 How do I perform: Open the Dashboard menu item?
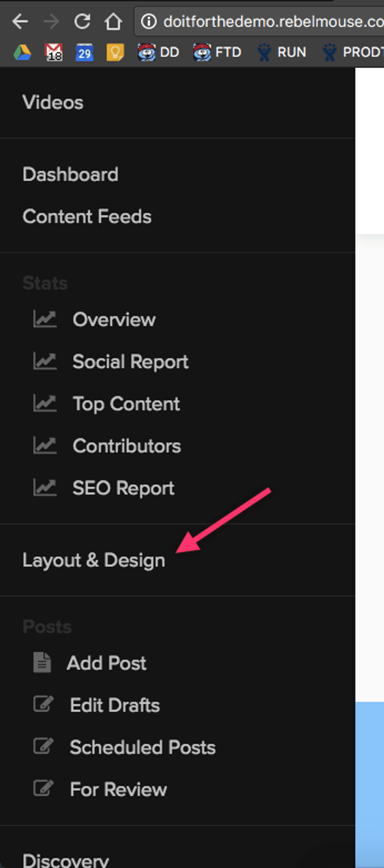[x=70, y=175]
